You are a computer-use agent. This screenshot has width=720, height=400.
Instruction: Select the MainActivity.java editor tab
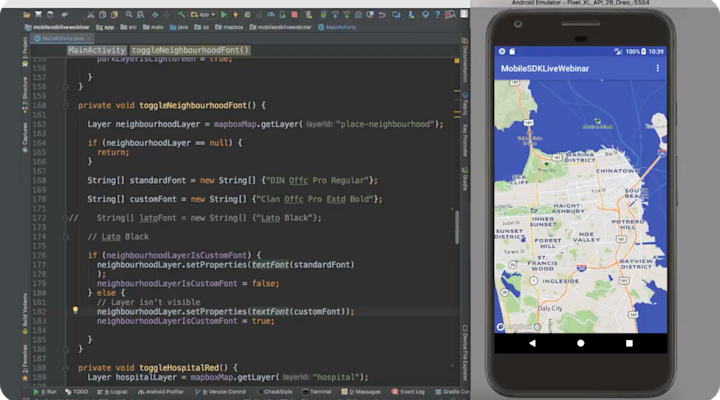62,38
